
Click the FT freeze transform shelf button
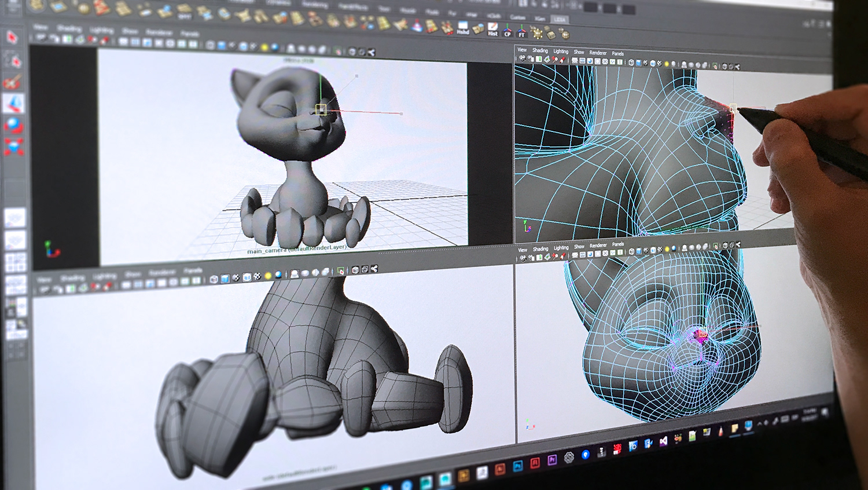tap(522, 31)
